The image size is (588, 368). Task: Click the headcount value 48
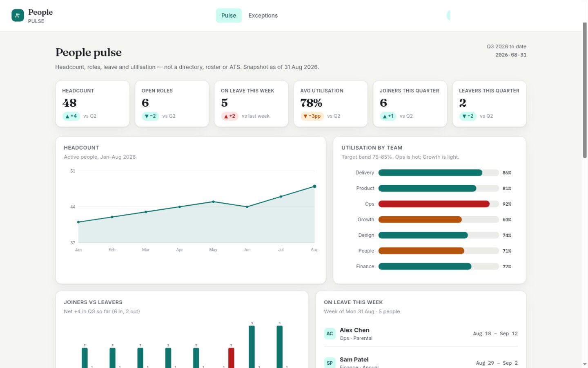pos(69,103)
